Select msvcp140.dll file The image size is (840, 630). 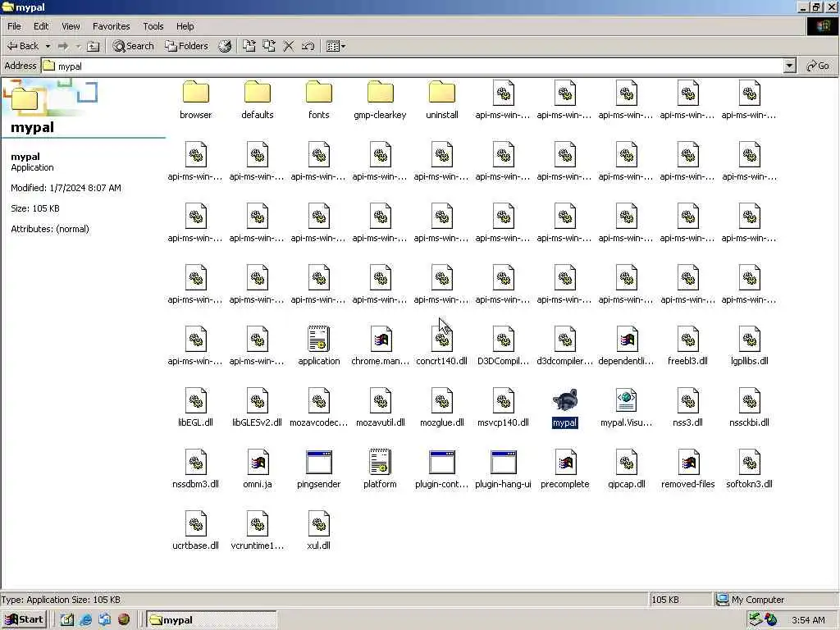click(x=503, y=408)
